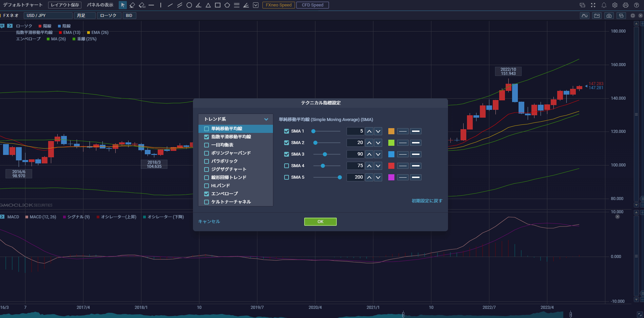Open the USD/JPY currency pair selector
The image size is (644, 318).
click(48, 15)
